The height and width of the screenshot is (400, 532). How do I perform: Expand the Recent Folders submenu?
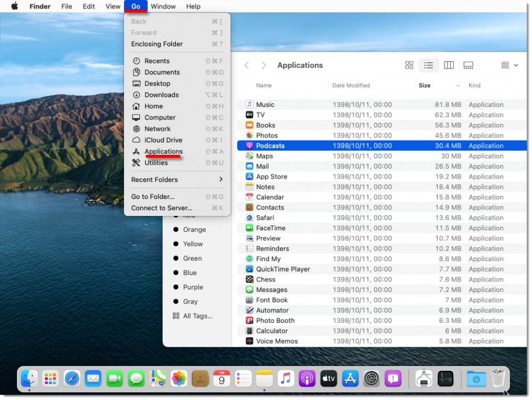point(154,180)
